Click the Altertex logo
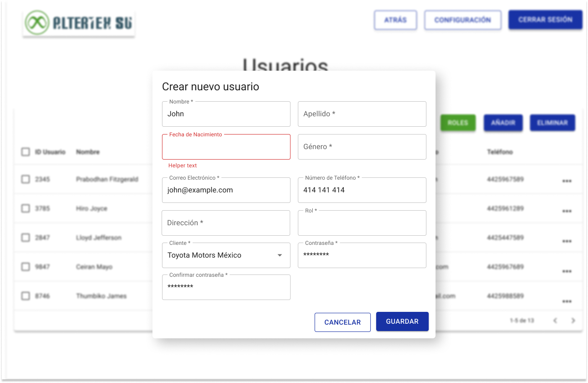 [x=79, y=23]
